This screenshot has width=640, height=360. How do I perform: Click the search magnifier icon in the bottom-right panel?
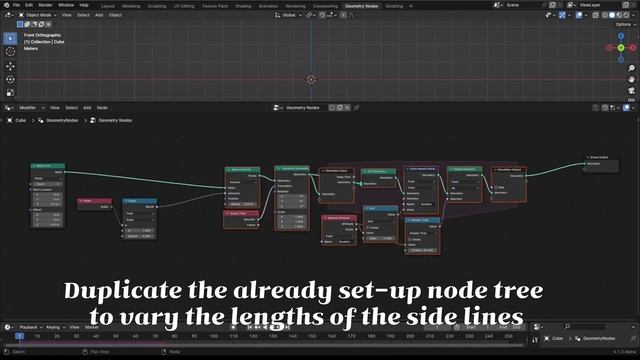tap(567, 327)
